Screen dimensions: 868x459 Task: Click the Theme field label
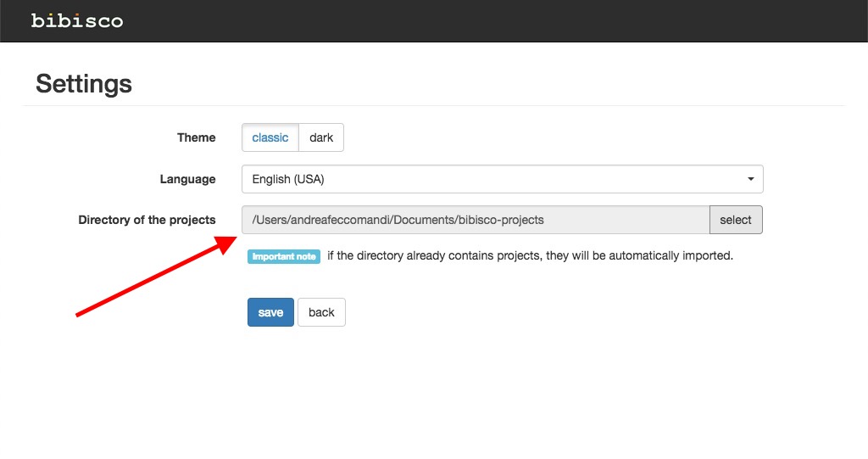[x=196, y=137]
